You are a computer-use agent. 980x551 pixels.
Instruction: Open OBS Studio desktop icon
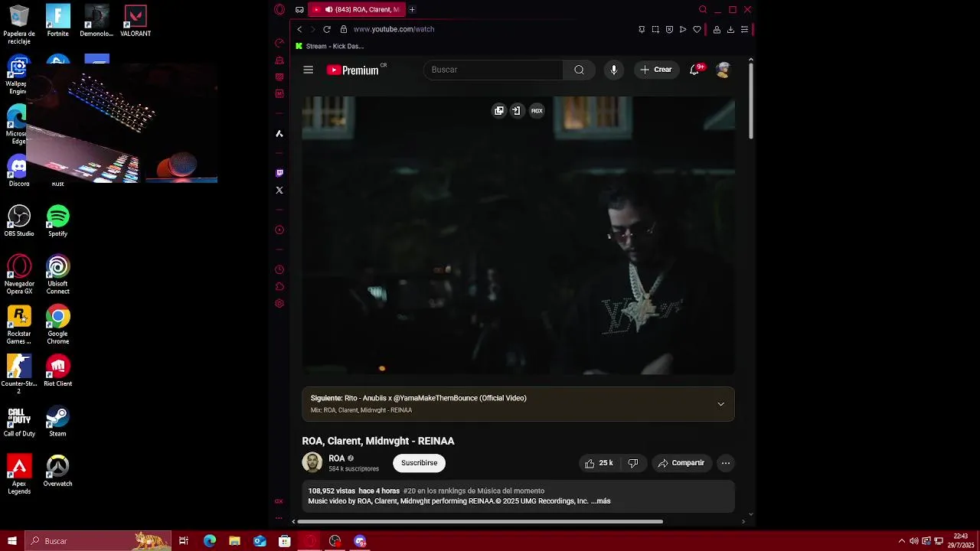(x=19, y=220)
